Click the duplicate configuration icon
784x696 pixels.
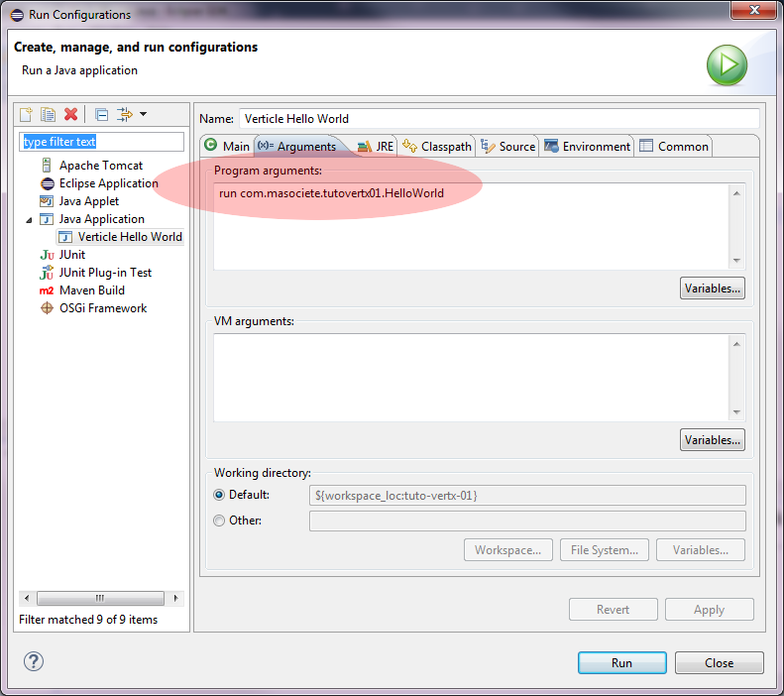(48, 114)
